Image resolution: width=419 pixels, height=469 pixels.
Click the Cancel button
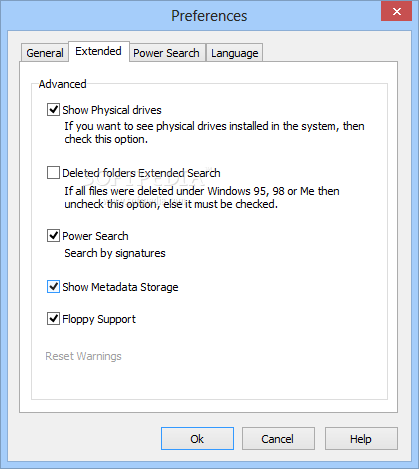click(x=278, y=439)
